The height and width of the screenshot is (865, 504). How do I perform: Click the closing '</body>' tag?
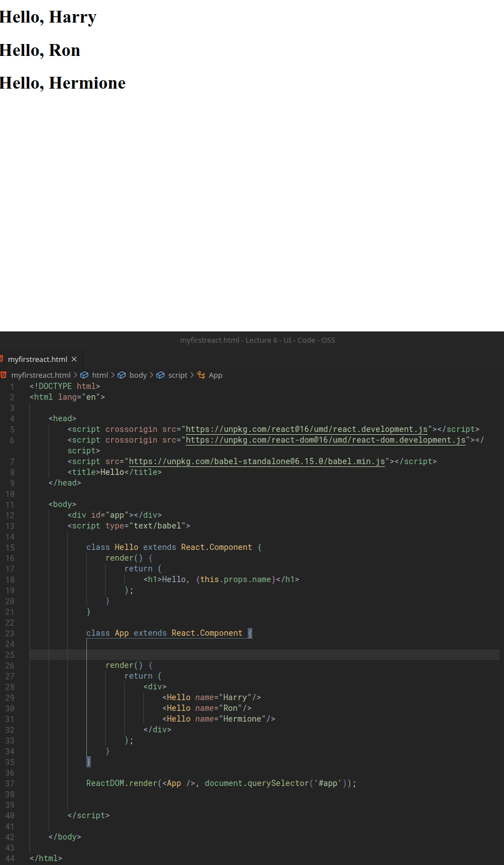[65, 837]
